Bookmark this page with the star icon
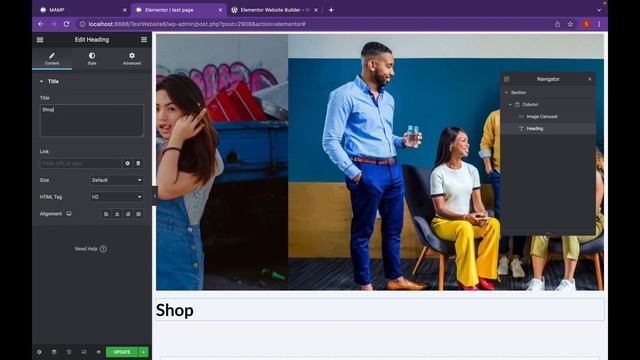640x360 pixels. pos(570,24)
